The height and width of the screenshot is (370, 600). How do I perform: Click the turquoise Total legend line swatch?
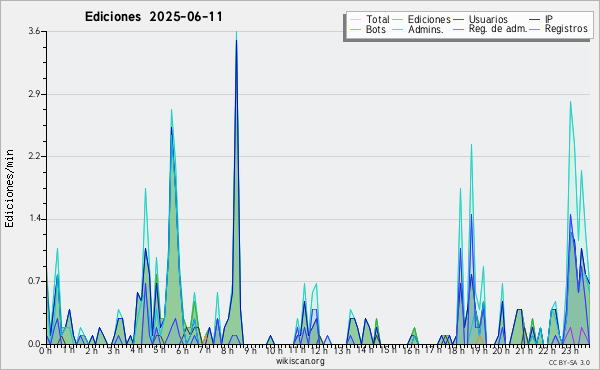(x=355, y=20)
